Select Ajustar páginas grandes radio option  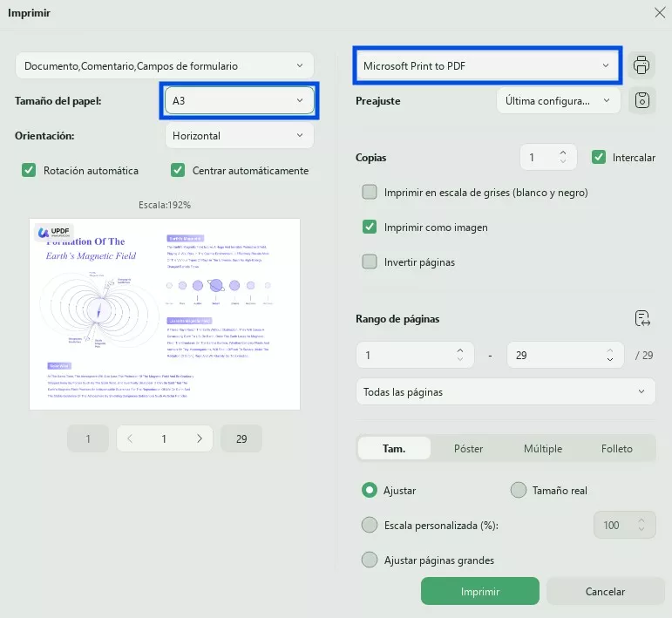coord(370,560)
